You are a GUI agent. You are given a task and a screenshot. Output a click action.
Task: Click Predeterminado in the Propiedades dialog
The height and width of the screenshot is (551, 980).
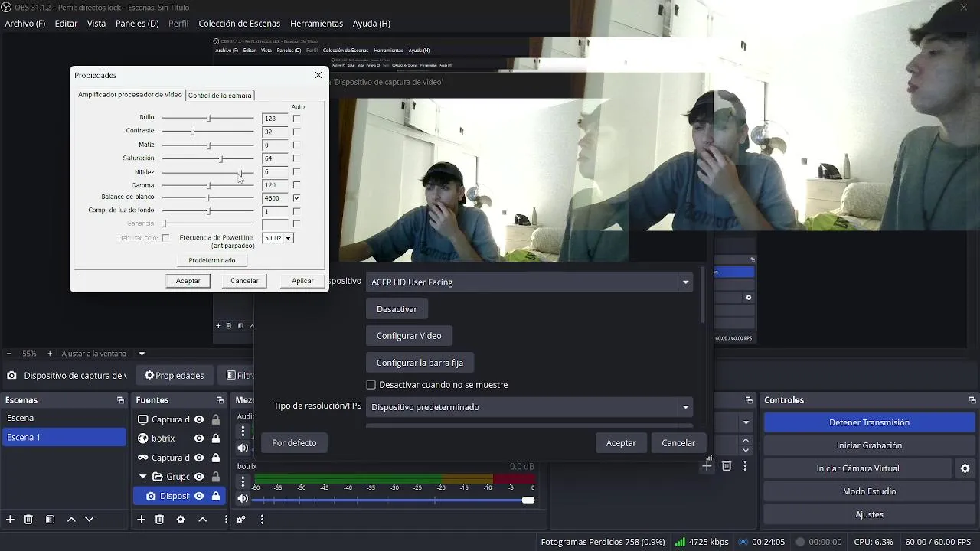point(212,260)
